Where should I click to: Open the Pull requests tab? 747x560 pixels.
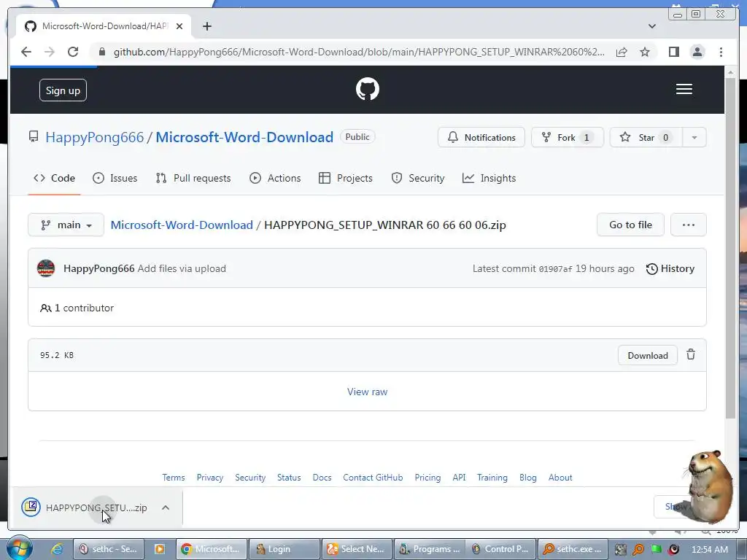coord(193,178)
